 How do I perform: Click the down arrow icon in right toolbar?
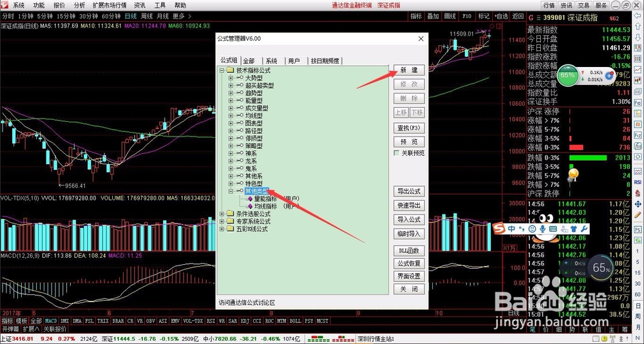point(638,37)
